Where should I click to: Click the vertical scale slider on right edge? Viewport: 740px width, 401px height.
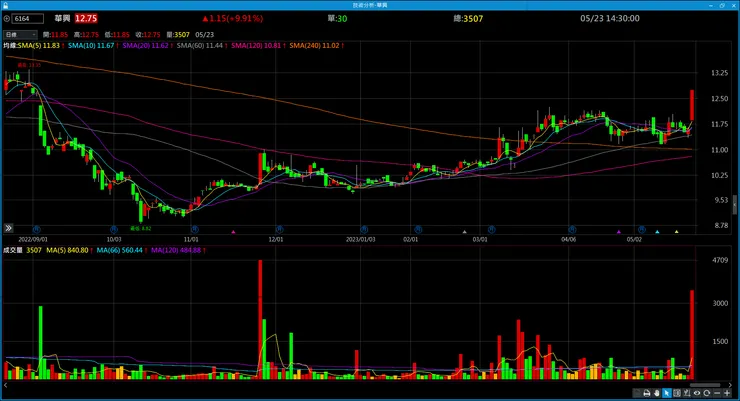pos(734,205)
